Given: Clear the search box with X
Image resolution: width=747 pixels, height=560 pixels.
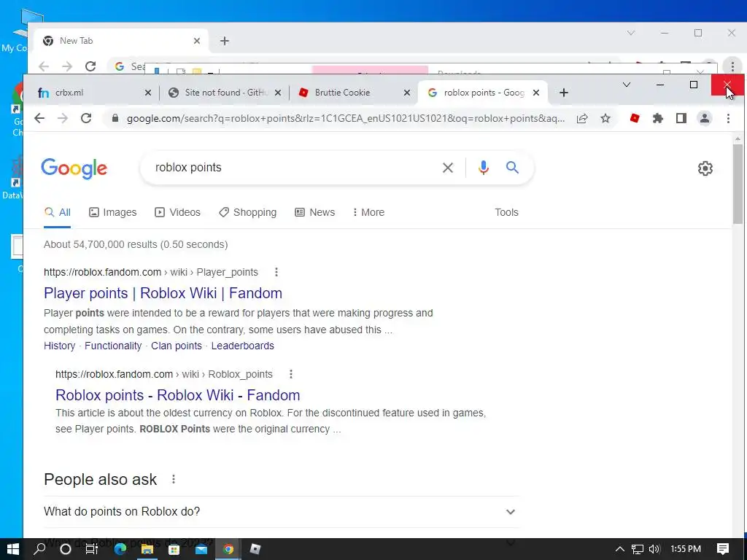Looking at the screenshot, I should pos(447,168).
